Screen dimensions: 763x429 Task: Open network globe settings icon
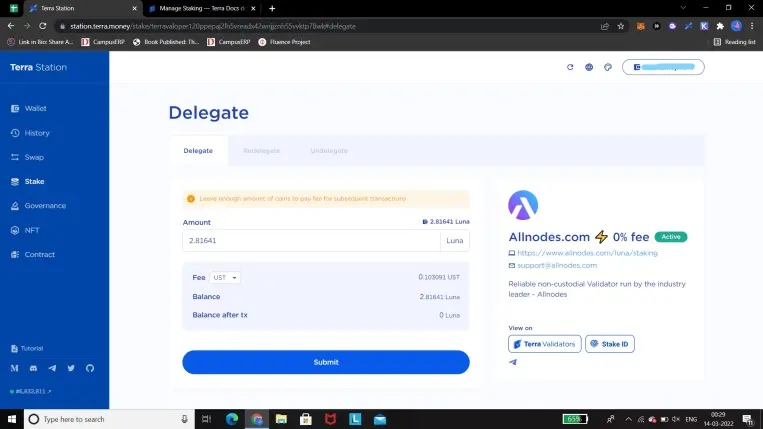[x=589, y=67]
